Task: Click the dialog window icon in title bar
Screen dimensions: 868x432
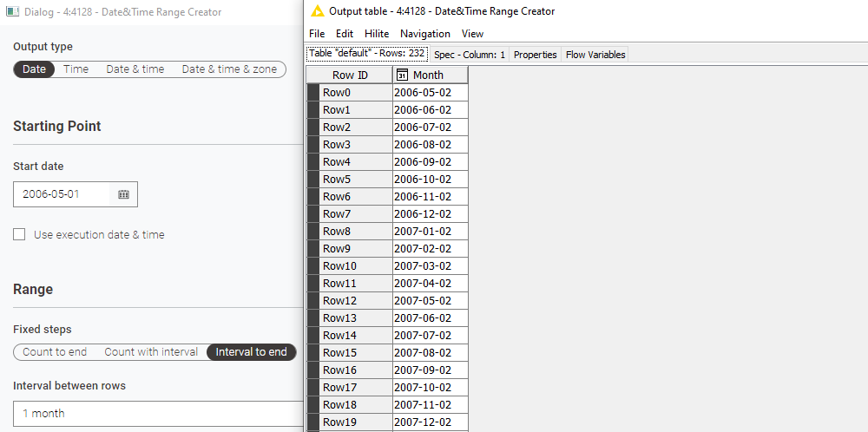Action: (13, 12)
